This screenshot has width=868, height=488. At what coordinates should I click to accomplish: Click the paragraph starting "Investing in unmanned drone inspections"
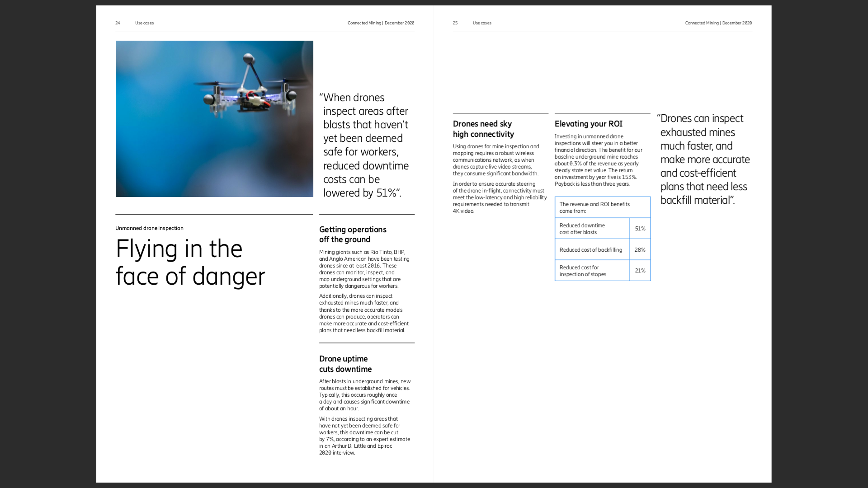click(599, 160)
